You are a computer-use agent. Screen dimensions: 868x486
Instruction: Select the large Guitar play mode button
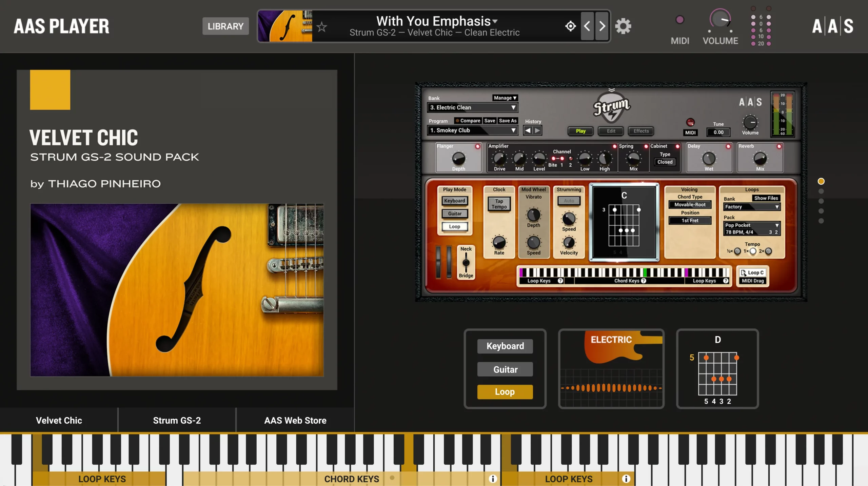(x=505, y=369)
